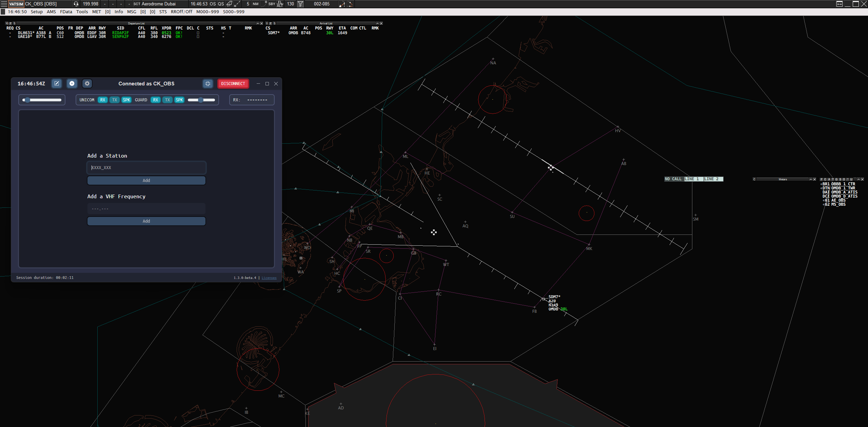Image resolution: width=868 pixels, height=427 pixels.
Task: Click the NM leader unit button
Action: click(255, 4)
